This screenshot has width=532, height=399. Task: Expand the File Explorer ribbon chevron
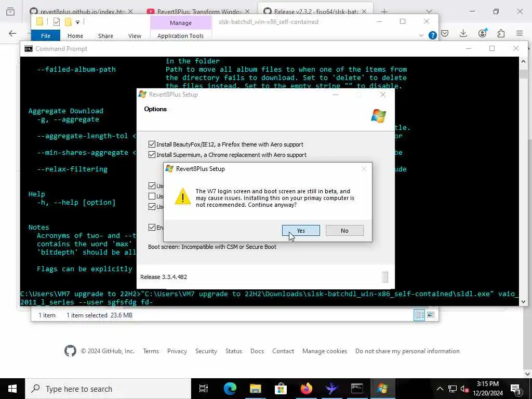pyautogui.click(x=421, y=35)
